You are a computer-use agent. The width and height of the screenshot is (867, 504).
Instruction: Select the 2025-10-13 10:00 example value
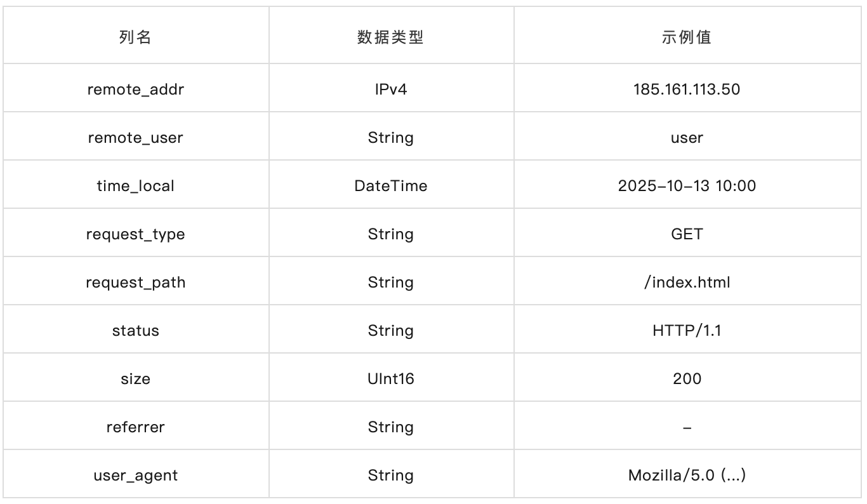coord(687,186)
